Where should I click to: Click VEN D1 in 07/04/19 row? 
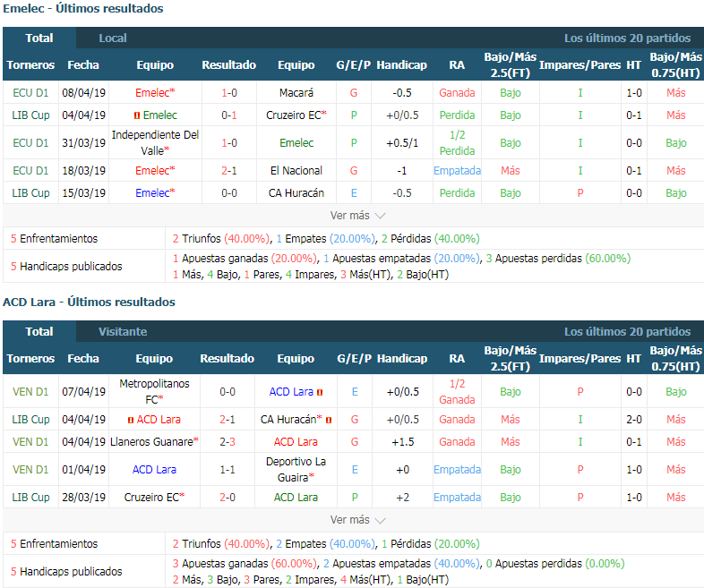click(x=30, y=391)
